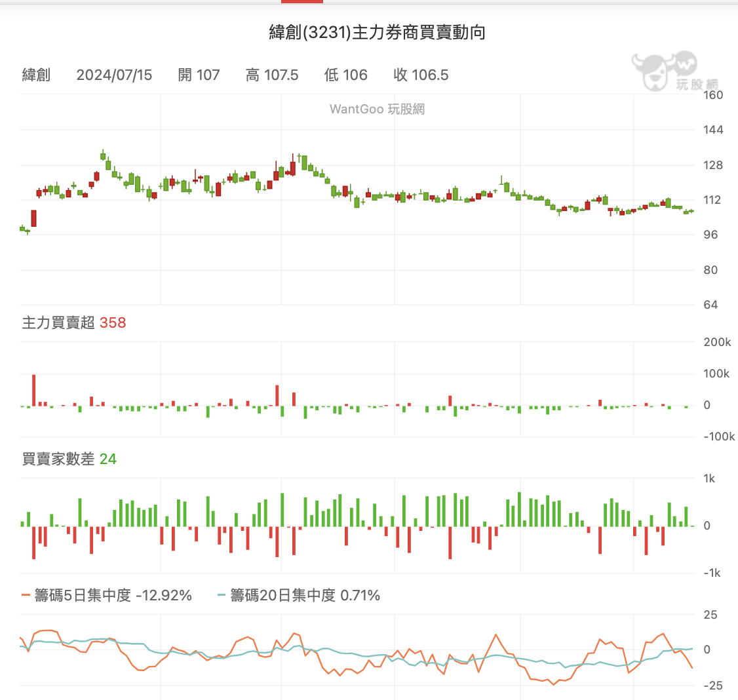Screen dimensions: 738x700
Task: Click the 1k axis label of 買賣家數差
Action: (709, 478)
